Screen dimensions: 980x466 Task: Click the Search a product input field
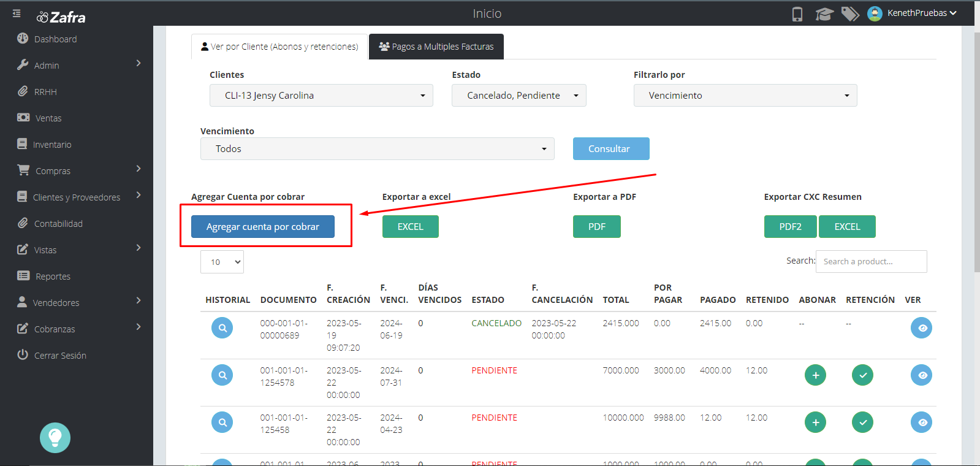tap(872, 261)
